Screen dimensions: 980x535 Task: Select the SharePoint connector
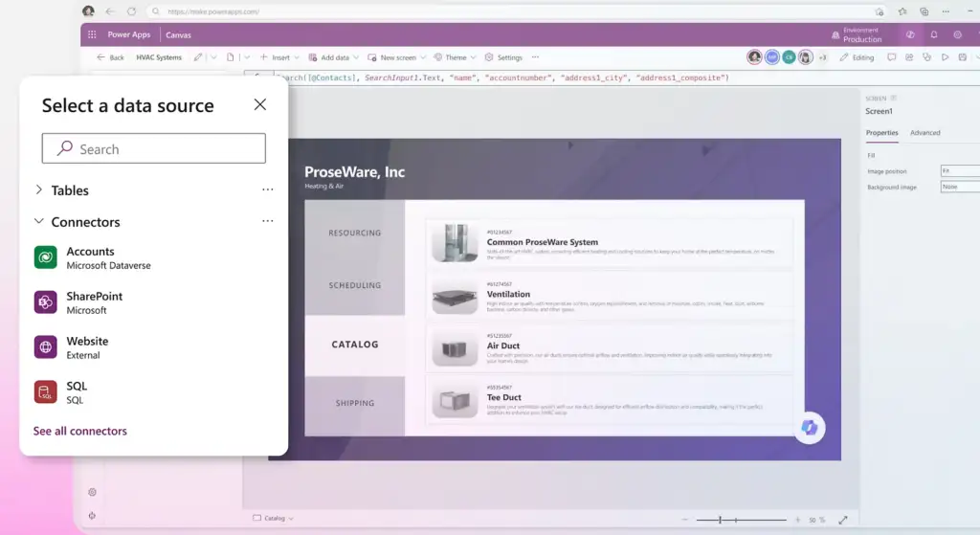tap(78, 302)
